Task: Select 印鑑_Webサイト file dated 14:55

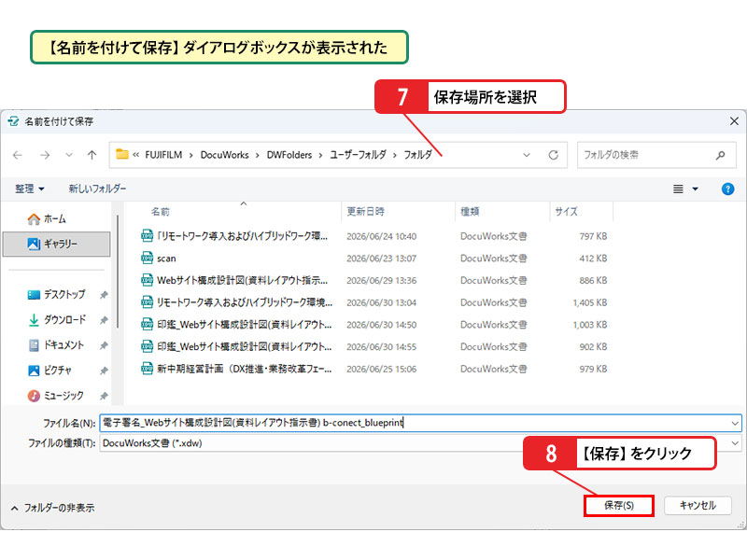Action: (244, 347)
